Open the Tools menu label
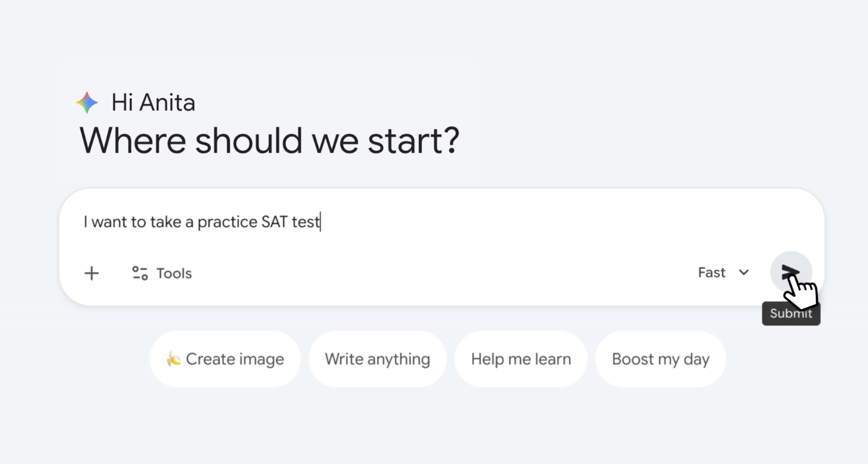Screen dimensions: 868x464 click(x=174, y=273)
